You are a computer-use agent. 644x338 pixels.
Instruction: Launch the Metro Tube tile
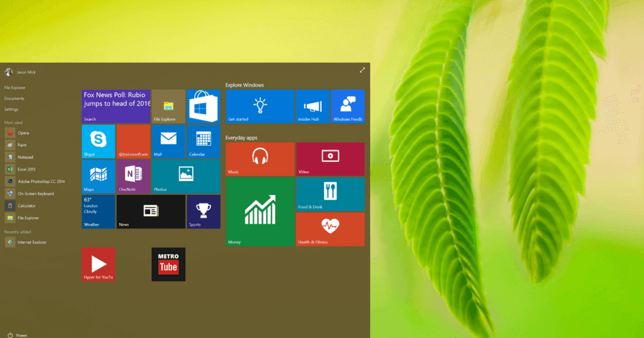click(169, 264)
